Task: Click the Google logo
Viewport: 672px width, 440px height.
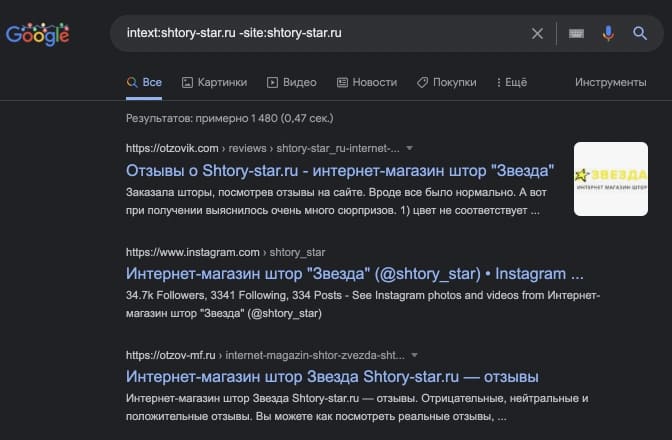Action: [x=37, y=34]
